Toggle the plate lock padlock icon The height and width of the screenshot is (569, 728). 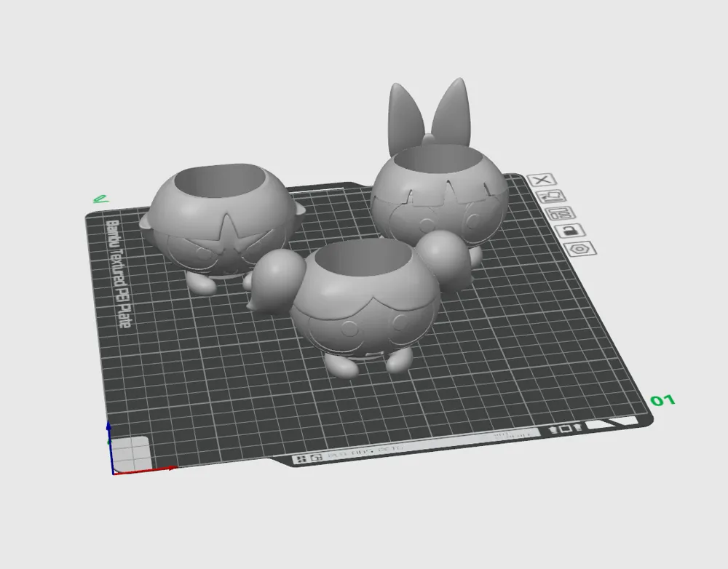click(x=570, y=231)
